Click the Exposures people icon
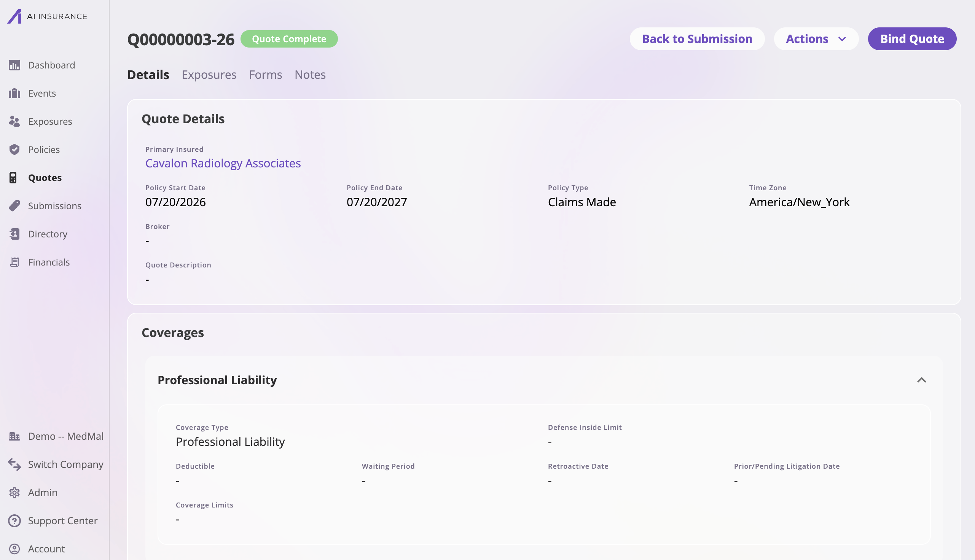This screenshot has width=975, height=560. [14, 121]
